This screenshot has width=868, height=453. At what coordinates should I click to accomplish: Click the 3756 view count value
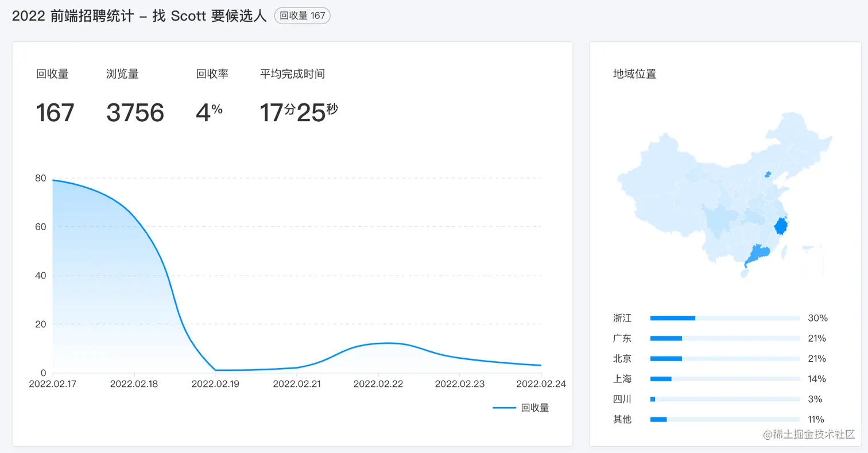click(135, 113)
